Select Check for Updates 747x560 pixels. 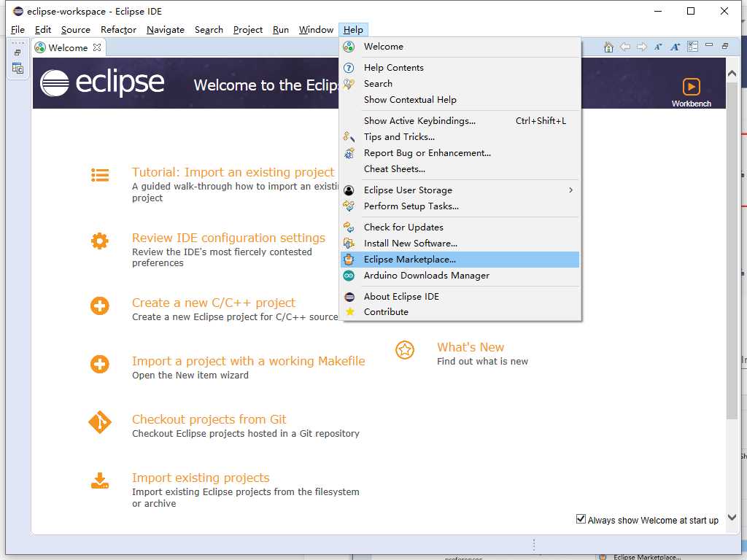coord(460,227)
